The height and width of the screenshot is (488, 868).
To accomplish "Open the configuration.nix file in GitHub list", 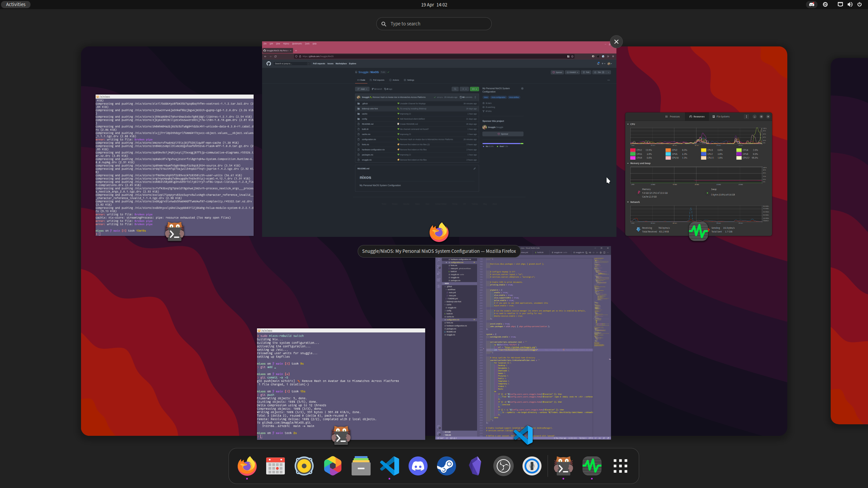I will 369,139.
